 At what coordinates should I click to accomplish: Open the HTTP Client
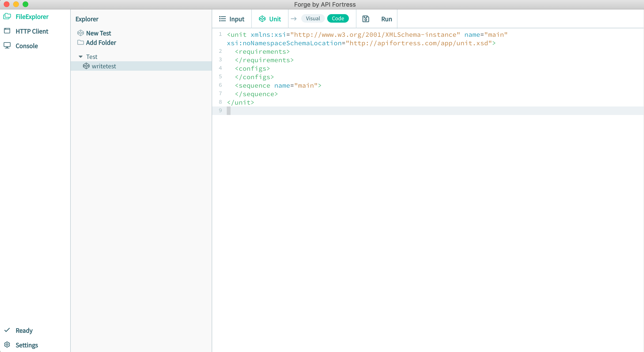32,31
